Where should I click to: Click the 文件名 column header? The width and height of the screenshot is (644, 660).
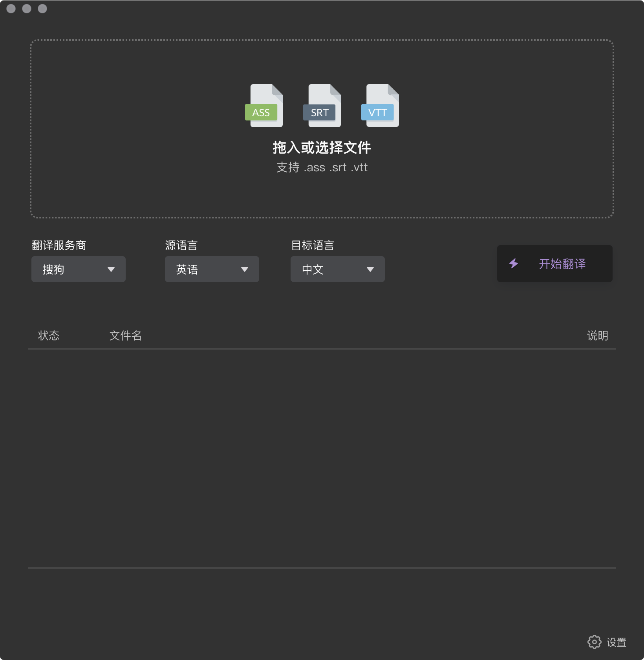click(125, 335)
